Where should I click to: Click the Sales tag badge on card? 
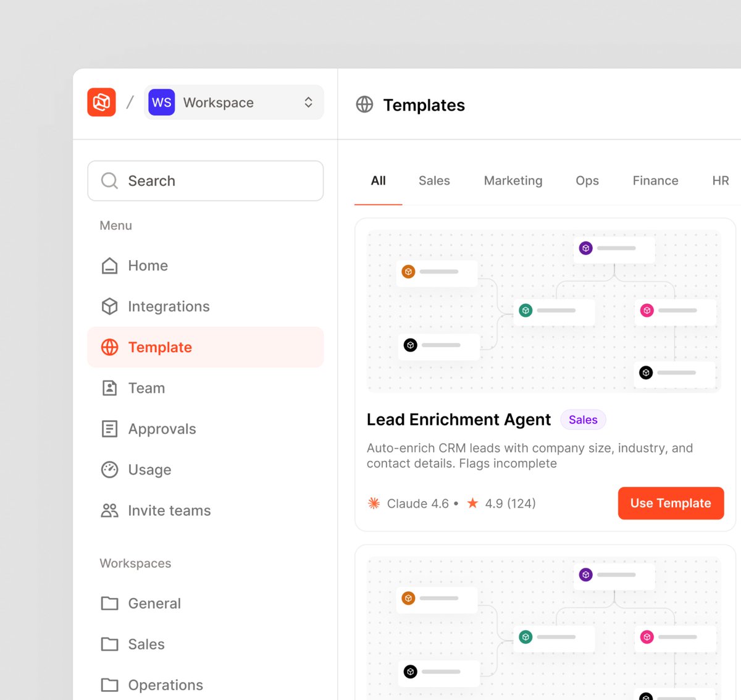583,420
